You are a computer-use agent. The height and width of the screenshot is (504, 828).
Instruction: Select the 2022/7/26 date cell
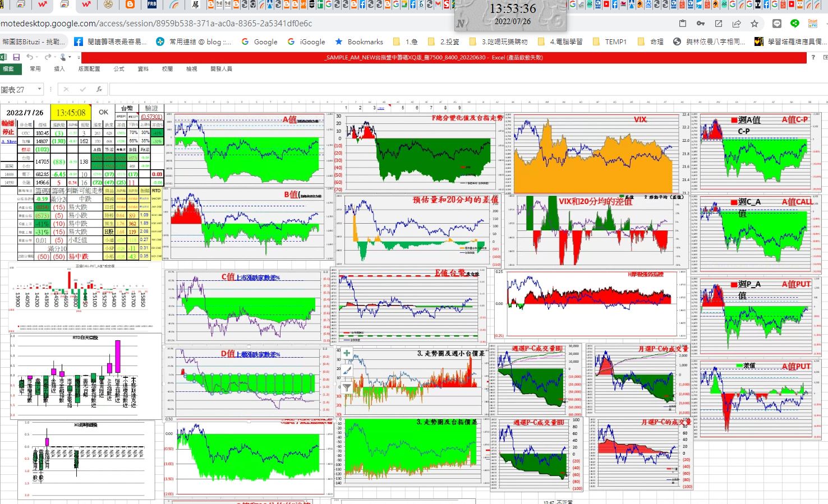[x=25, y=113]
